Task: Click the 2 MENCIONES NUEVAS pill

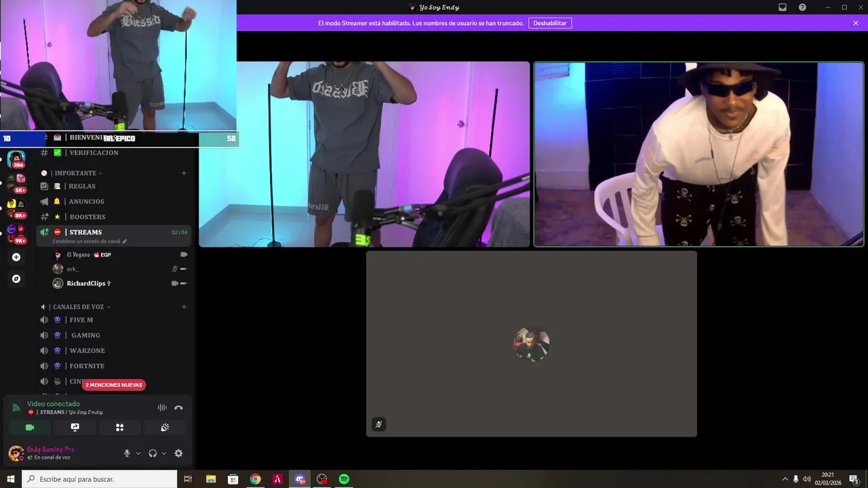Action: point(114,385)
